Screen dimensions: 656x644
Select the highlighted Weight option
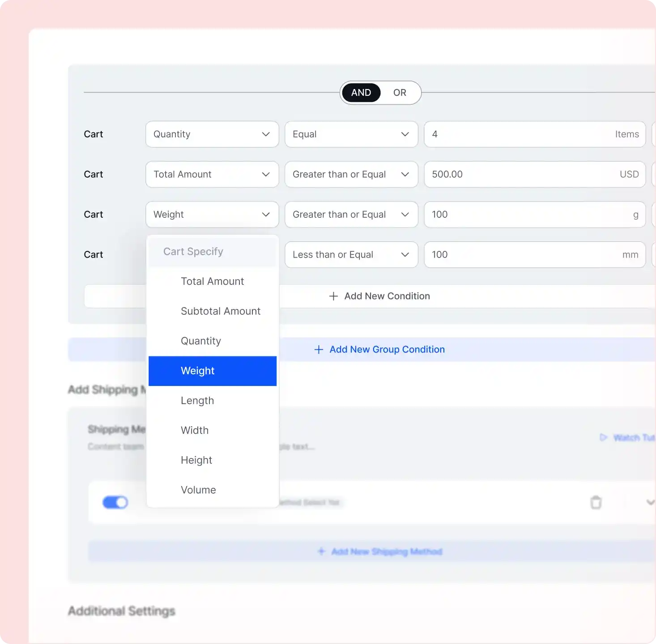[198, 371]
